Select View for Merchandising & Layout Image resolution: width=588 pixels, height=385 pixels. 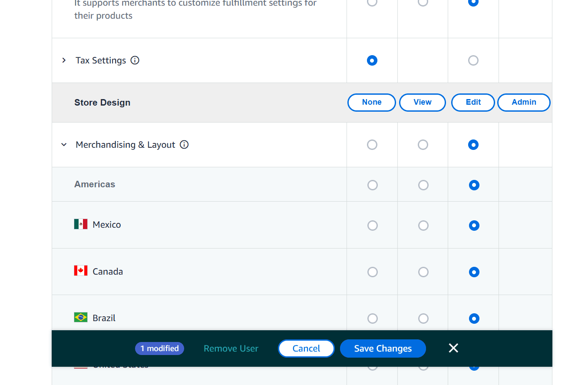click(423, 145)
